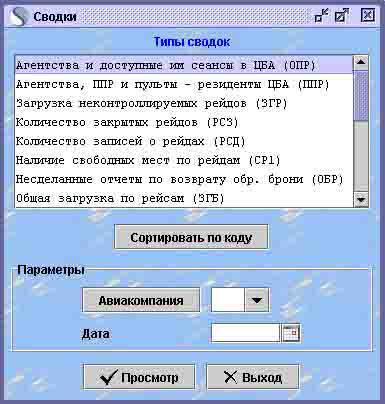The height and width of the screenshot is (404, 385).
Task: Open the calendar picker next to Дата
Action: click(x=291, y=333)
